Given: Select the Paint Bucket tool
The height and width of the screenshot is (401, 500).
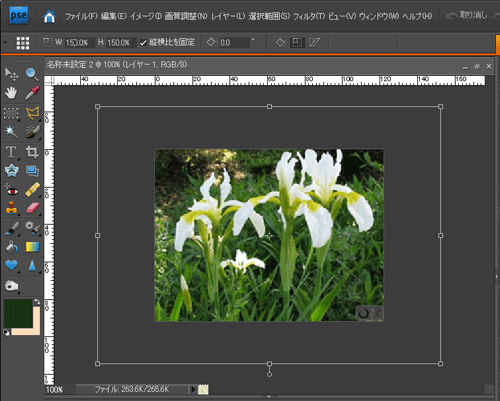Looking at the screenshot, I should click(x=12, y=247).
